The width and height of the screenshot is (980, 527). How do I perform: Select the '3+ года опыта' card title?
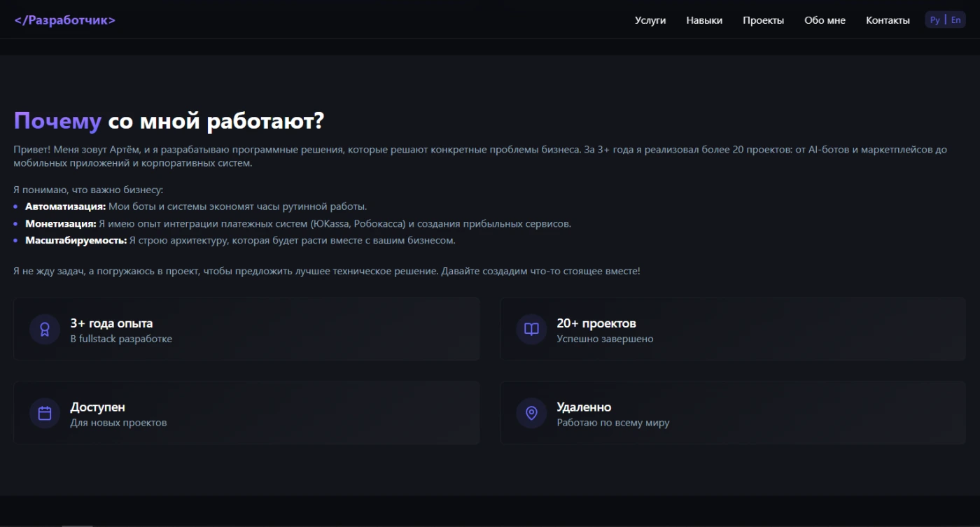pyautogui.click(x=111, y=323)
